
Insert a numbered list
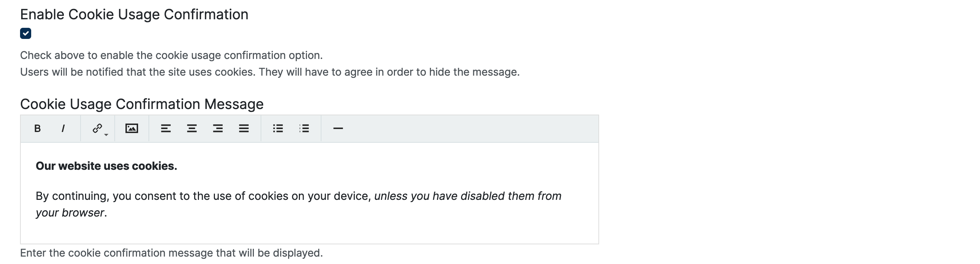click(x=304, y=129)
